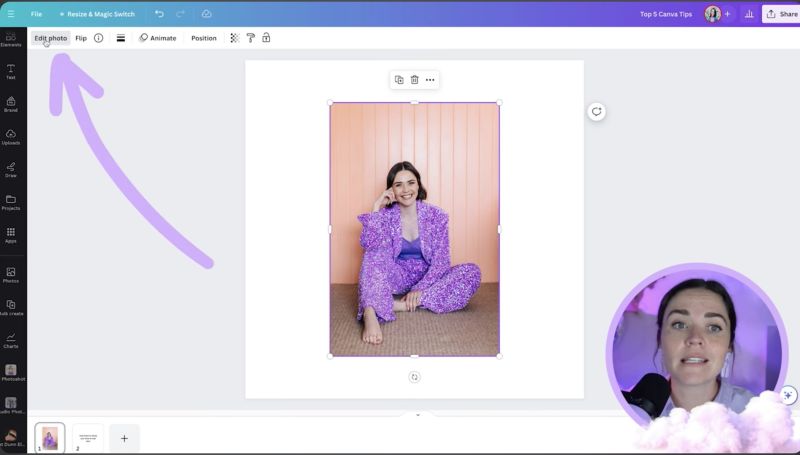Viewport: 800px width, 455px height.
Task: Open Brand in the sidebar
Action: pos(11,105)
